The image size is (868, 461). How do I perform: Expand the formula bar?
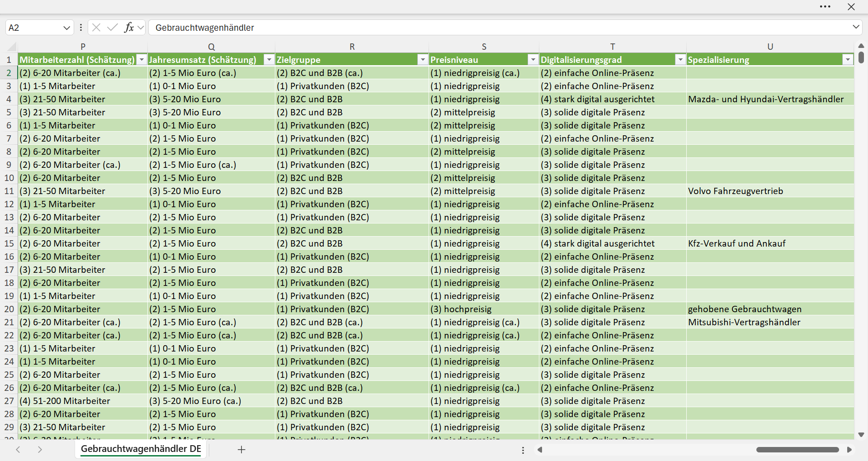tap(856, 27)
